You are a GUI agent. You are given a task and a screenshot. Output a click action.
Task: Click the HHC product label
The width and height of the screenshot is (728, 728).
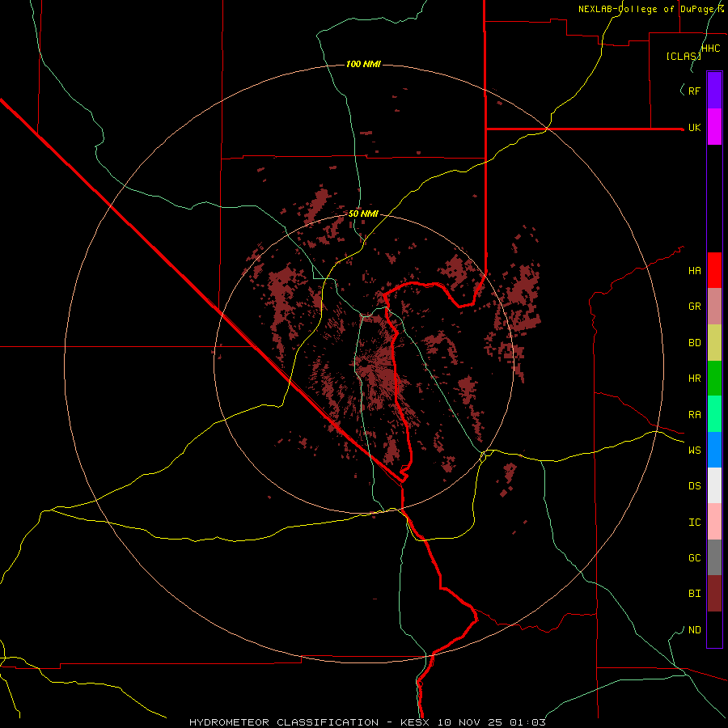pyautogui.click(x=711, y=49)
